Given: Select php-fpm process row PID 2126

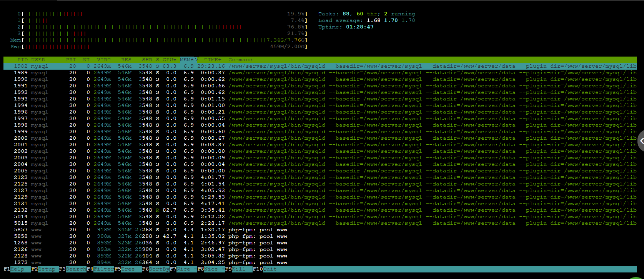Looking at the screenshot, I should (320, 249).
